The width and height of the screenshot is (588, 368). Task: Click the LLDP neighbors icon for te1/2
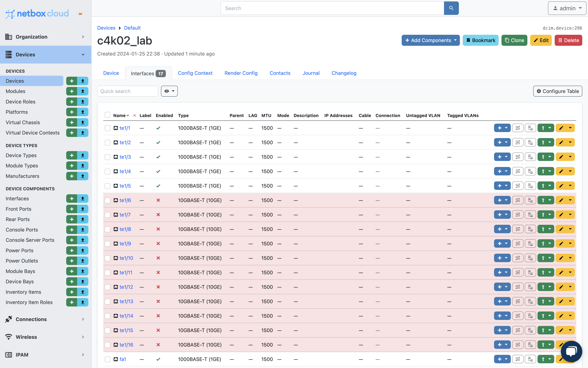[530, 142]
